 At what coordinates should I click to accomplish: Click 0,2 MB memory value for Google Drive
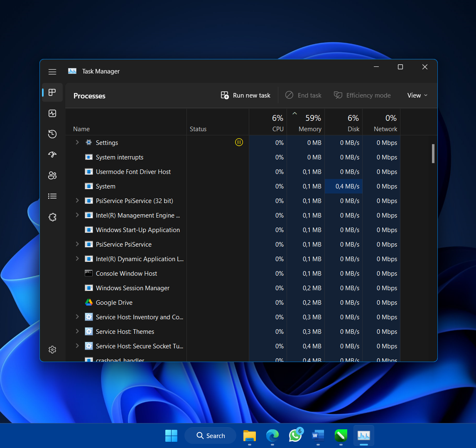point(312,303)
